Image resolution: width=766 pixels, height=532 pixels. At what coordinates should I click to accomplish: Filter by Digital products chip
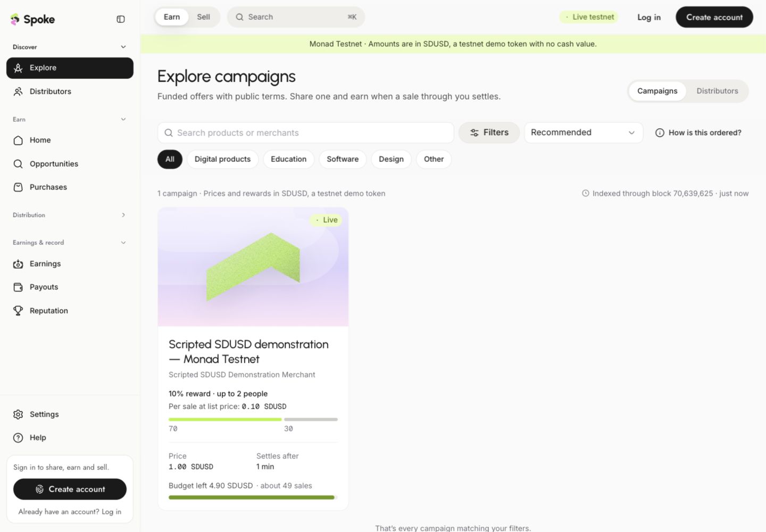pyautogui.click(x=222, y=159)
